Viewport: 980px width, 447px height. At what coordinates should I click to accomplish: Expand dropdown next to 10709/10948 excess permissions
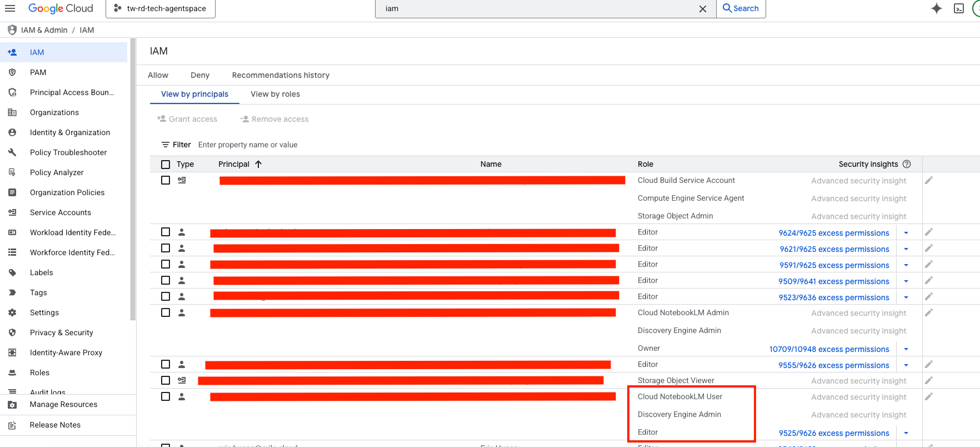[906, 349]
